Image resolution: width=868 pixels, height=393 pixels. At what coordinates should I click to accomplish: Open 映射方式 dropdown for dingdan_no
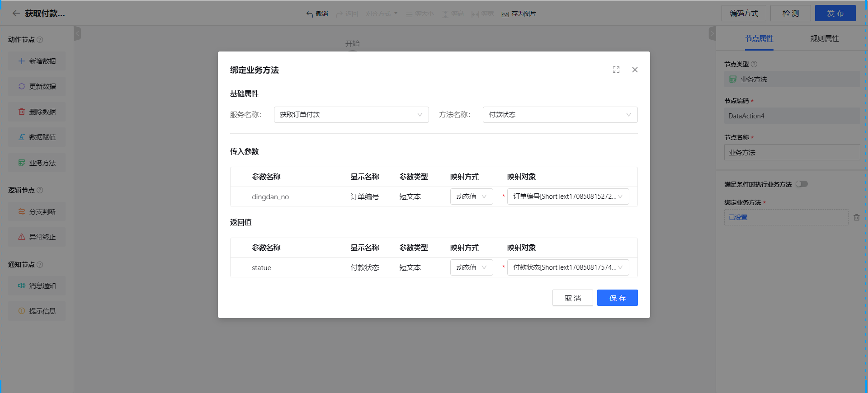click(x=472, y=196)
